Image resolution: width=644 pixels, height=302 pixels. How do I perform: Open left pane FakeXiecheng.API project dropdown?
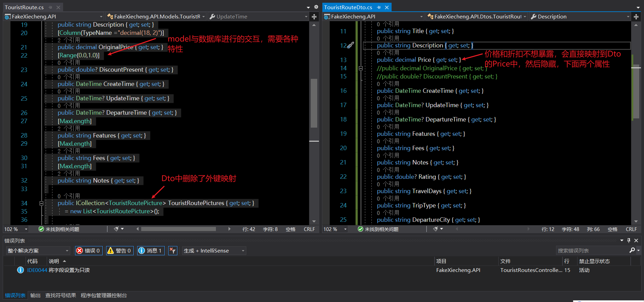coord(54,16)
